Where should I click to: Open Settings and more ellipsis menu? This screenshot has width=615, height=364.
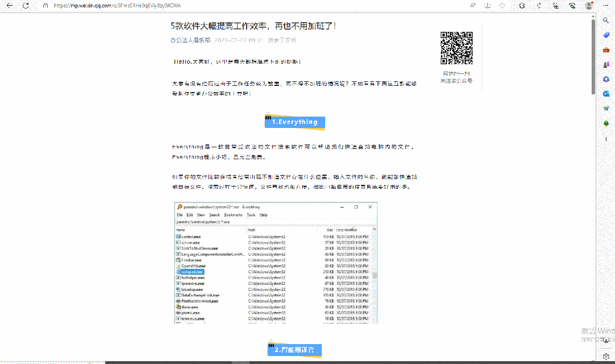point(605,6)
